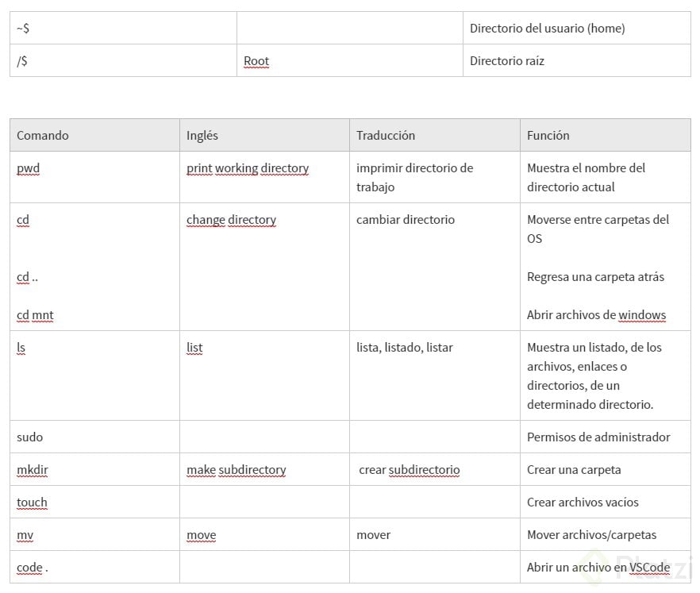
Task: Click the "pwd" command cell
Action: tap(29, 168)
